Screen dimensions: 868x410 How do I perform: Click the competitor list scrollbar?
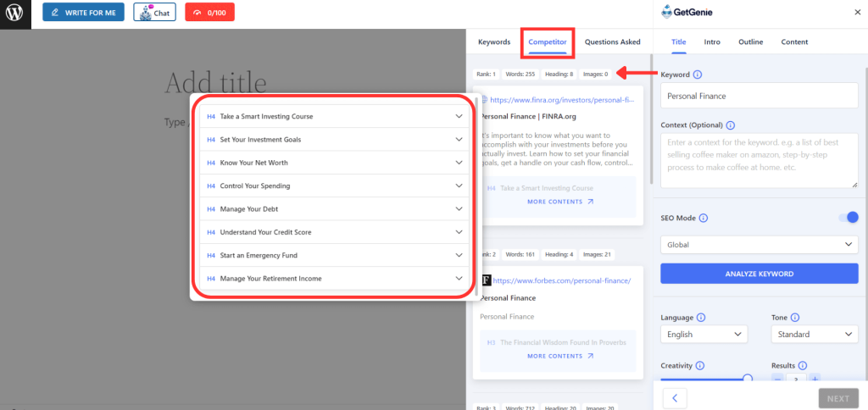click(650, 119)
